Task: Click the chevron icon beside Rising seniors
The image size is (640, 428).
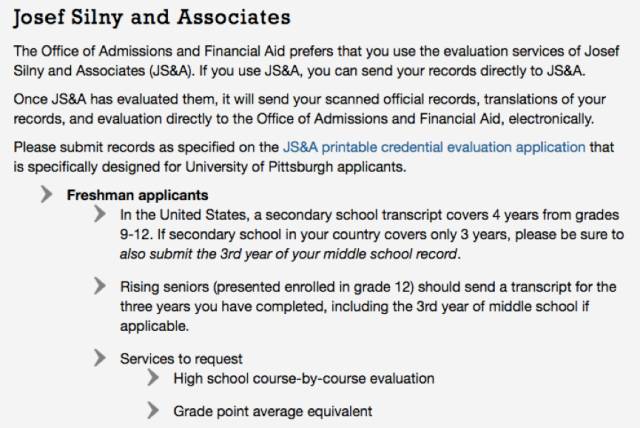Action: pyautogui.click(x=100, y=286)
